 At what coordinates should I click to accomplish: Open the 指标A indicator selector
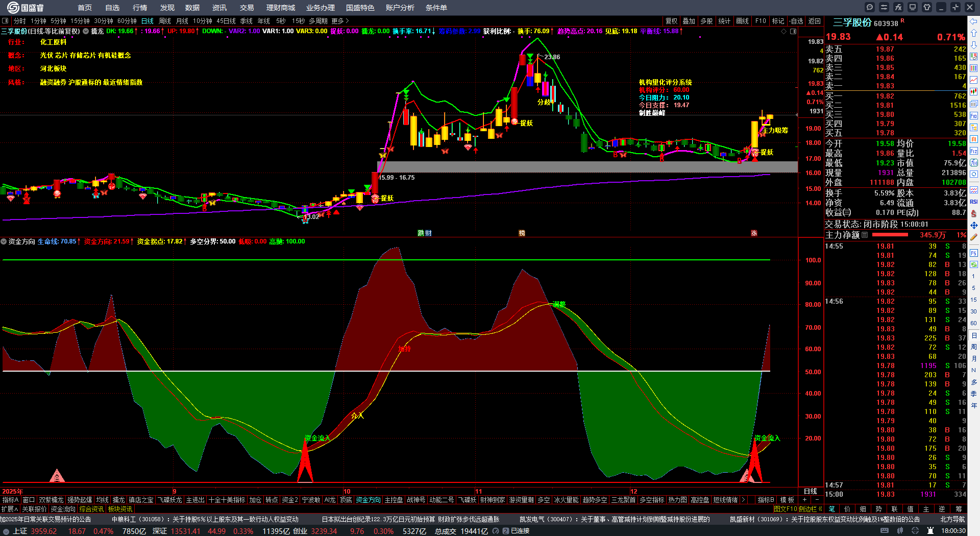click(10, 500)
